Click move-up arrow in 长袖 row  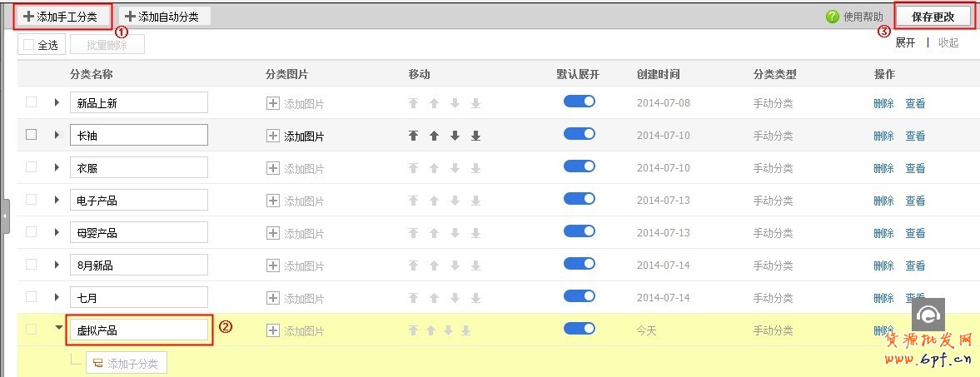tap(434, 136)
